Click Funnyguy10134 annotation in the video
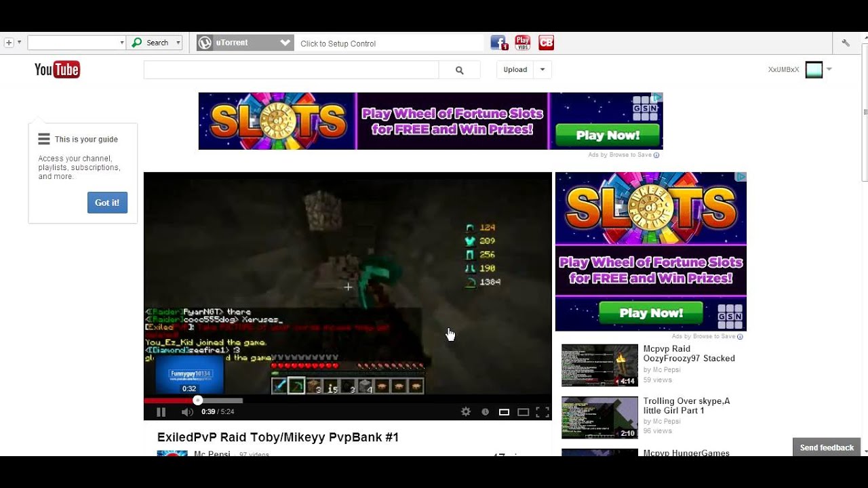 [189, 374]
